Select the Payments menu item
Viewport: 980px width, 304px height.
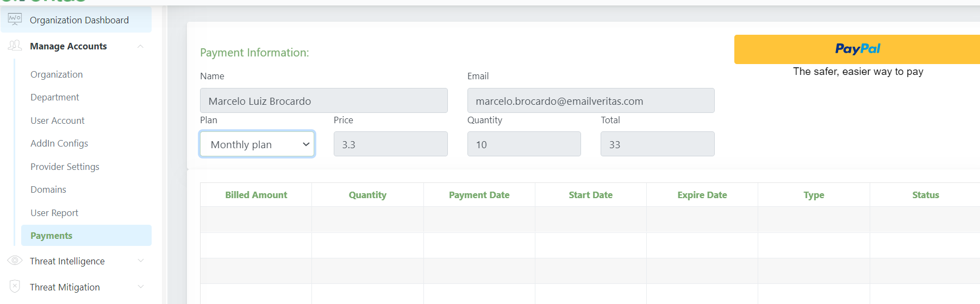86,236
